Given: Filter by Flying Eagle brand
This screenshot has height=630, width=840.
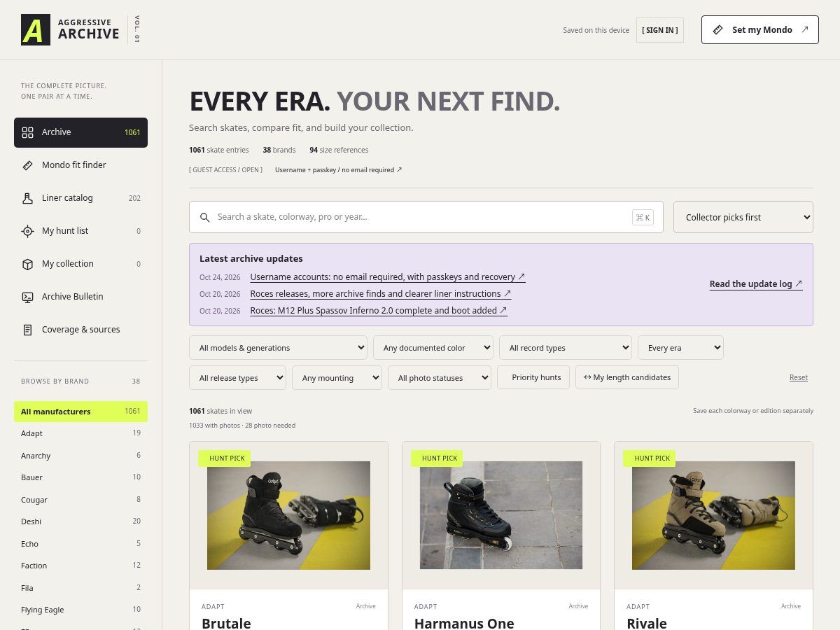Looking at the screenshot, I should pyautogui.click(x=80, y=610).
